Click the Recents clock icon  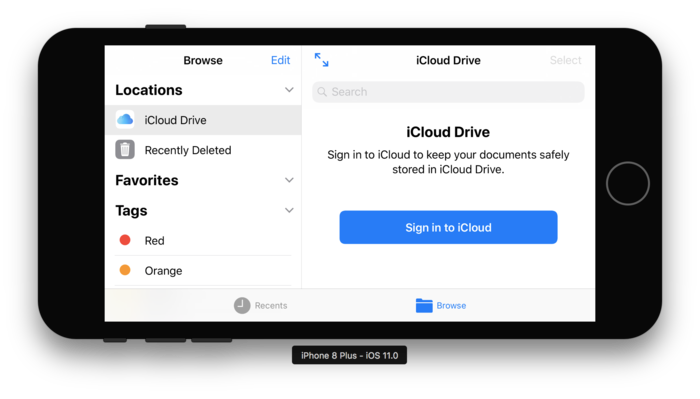(x=242, y=305)
